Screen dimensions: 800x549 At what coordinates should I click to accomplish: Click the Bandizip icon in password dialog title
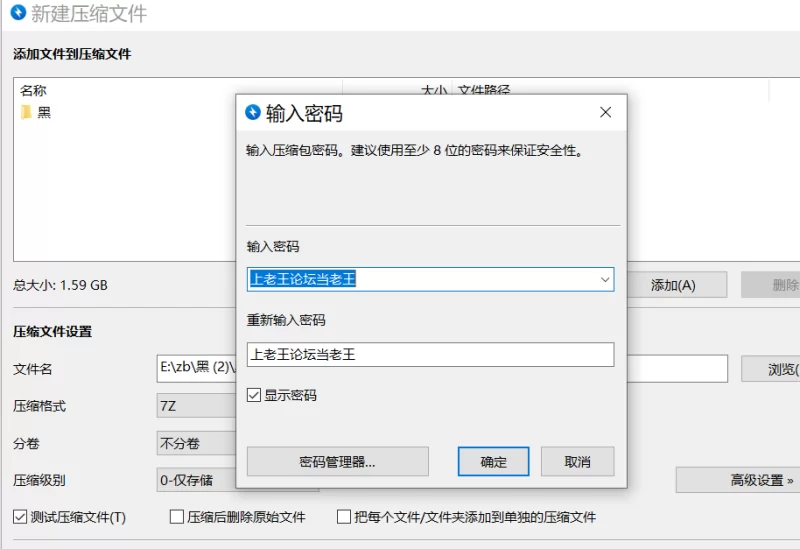click(x=253, y=113)
